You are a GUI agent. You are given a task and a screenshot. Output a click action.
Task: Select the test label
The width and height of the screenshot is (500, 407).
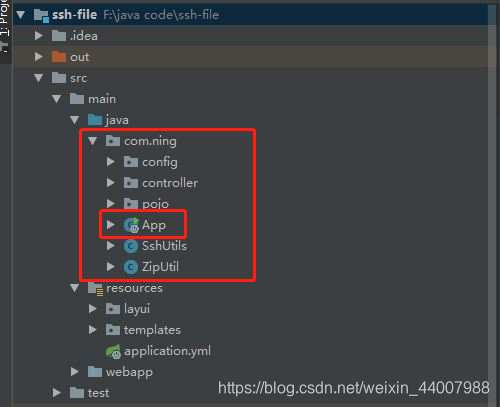tap(98, 393)
